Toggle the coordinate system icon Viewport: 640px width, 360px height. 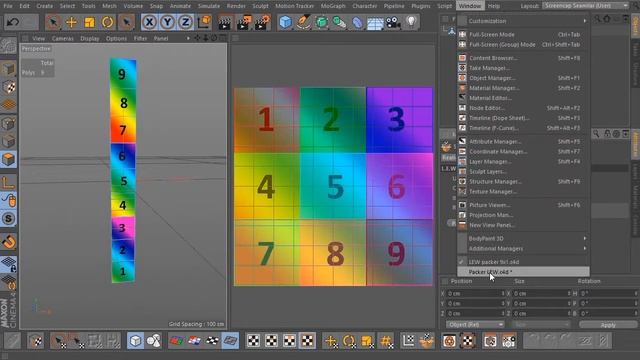tap(204, 22)
